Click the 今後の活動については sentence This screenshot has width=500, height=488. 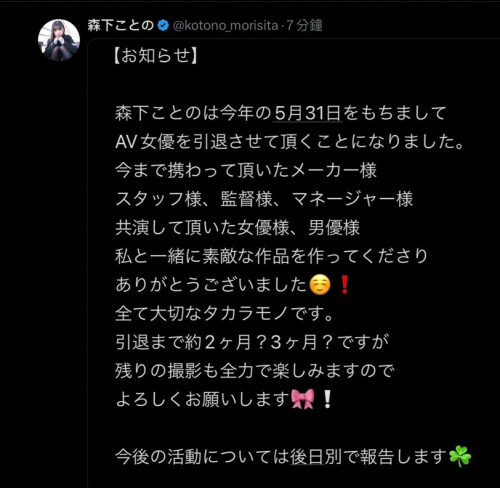click(x=293, y=457)
